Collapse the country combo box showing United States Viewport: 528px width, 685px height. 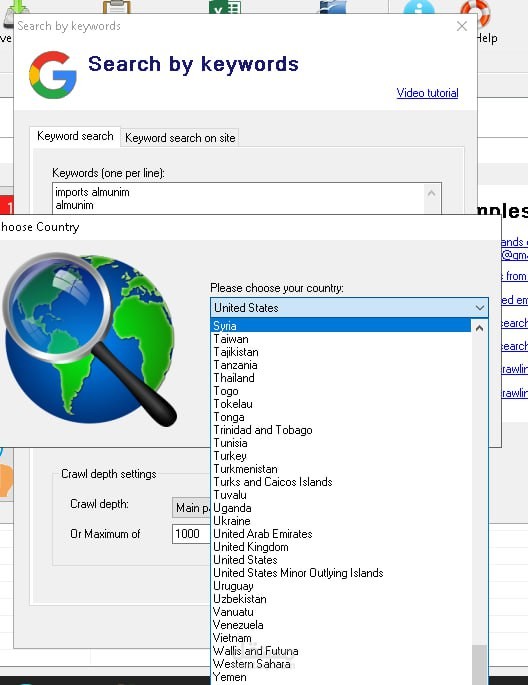tap(349, 308)
